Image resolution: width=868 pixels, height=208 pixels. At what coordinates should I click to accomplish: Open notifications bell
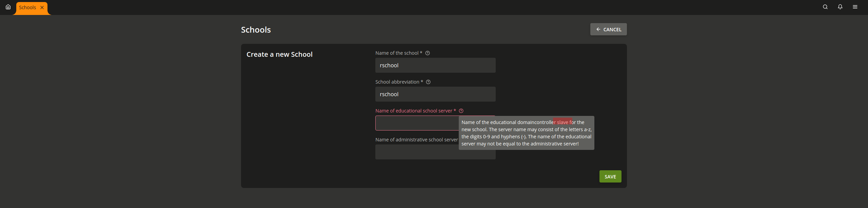[x=840, y=7]
